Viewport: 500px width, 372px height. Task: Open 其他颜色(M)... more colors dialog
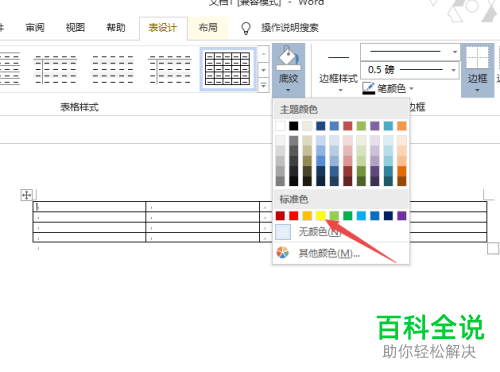pos(341,254)
